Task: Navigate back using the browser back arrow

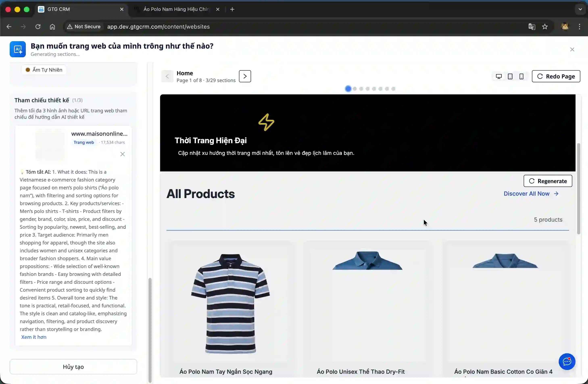Action: (x=9, y=26)
